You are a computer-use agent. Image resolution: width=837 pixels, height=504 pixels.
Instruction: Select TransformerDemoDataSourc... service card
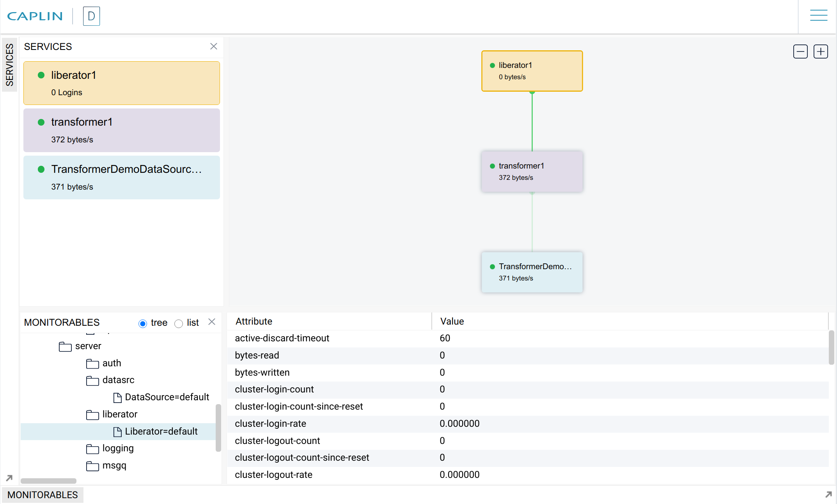(x=122, y=177)
